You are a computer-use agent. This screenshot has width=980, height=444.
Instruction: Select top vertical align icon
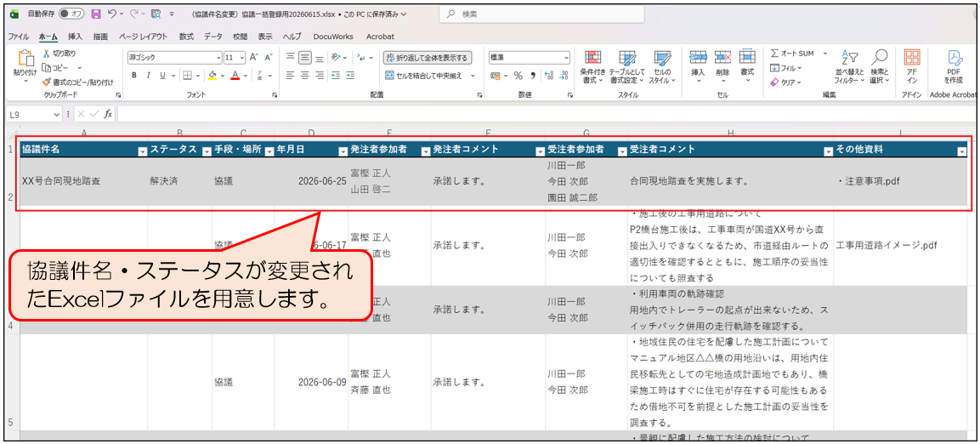click(290, 57)
